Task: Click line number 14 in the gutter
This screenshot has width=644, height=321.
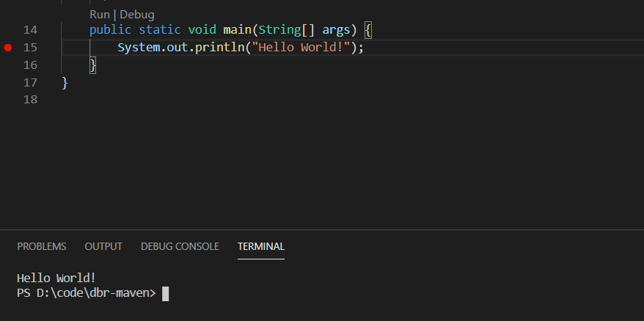Action: [30, 30]
